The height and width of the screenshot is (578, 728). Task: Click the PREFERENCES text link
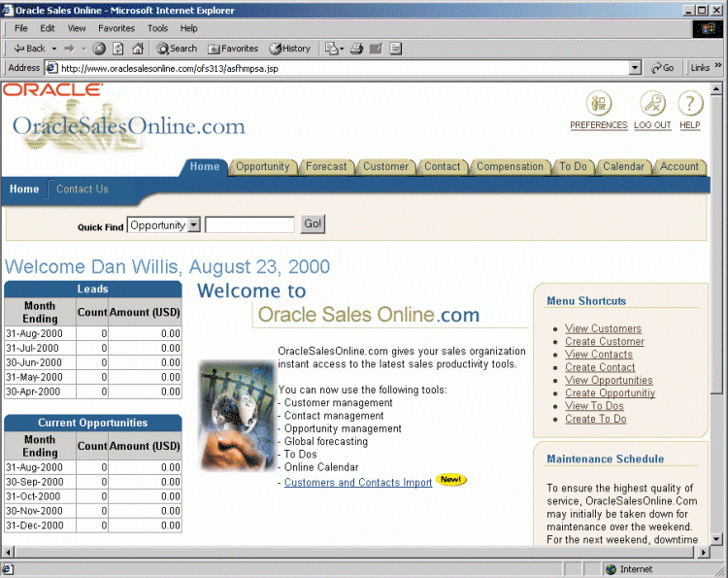click(599, 125)
